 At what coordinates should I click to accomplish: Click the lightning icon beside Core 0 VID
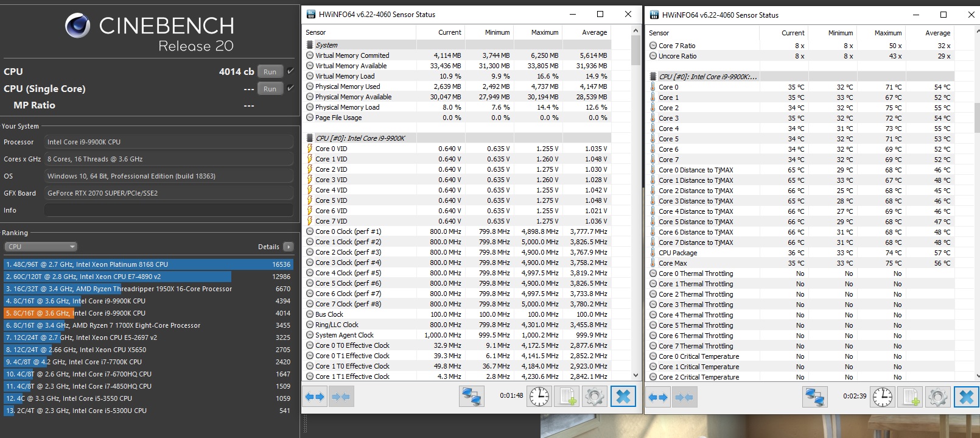coord(310,149)
